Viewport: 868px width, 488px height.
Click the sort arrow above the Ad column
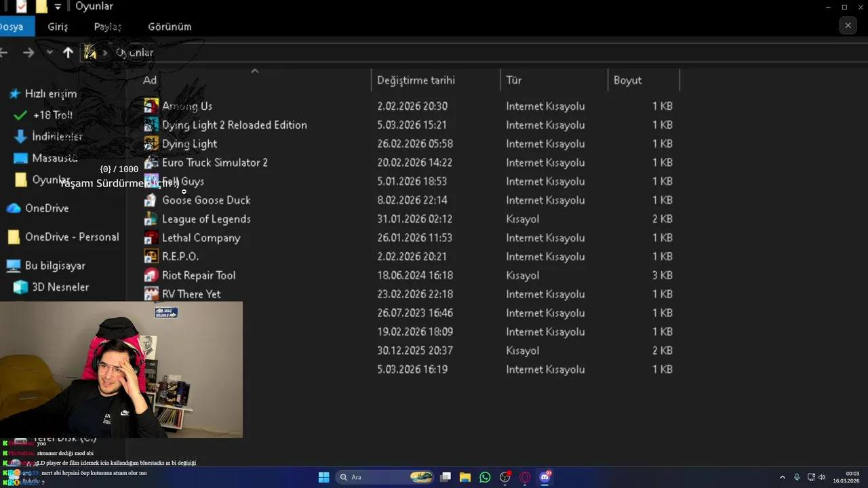click(x=255, y=70)
